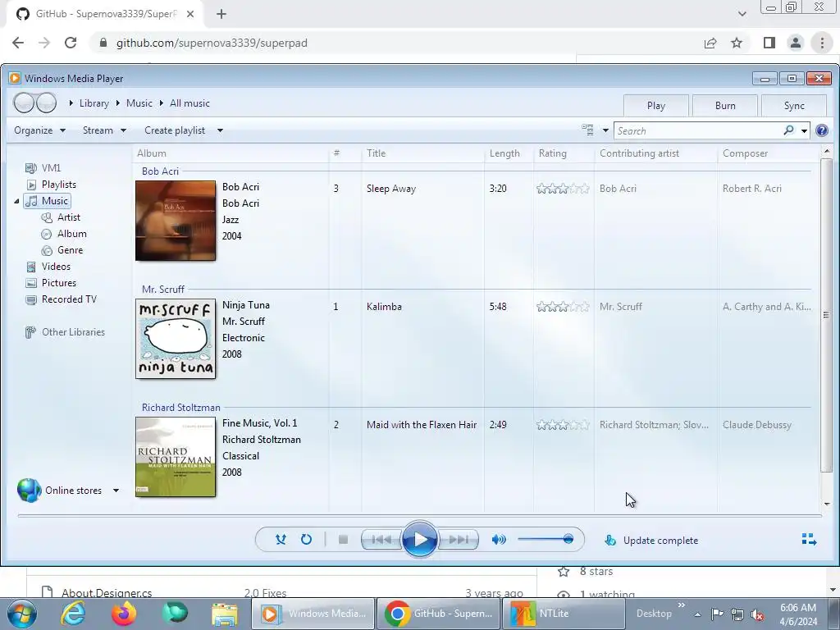
Task: Expand Create playlist dropdown arrow
Action: [220, 130]
